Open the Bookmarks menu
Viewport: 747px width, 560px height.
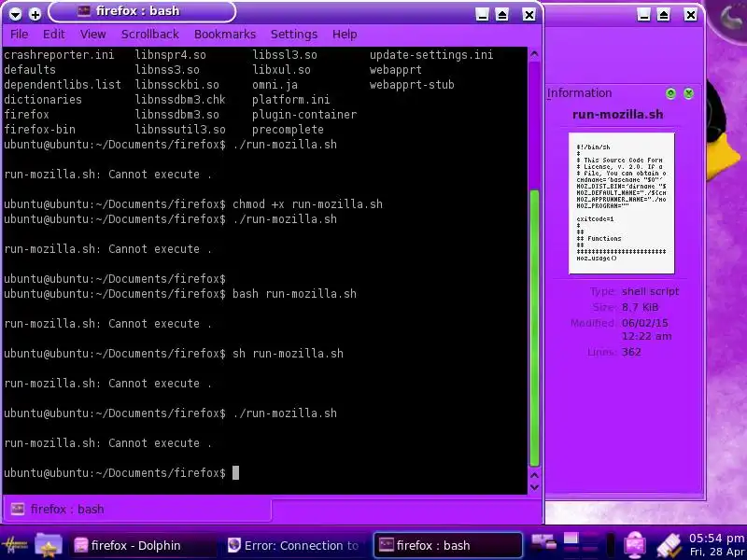pos(225,35)
